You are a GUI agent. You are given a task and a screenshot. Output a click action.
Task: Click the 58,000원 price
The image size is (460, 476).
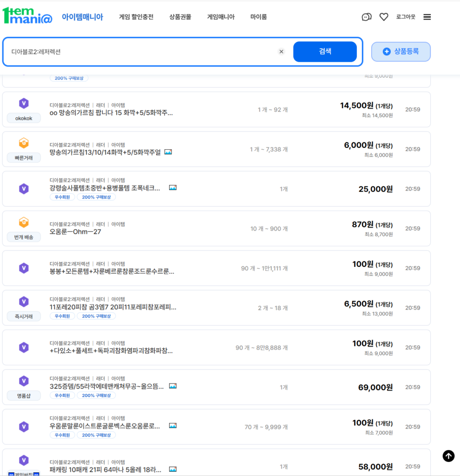(375, 467)
